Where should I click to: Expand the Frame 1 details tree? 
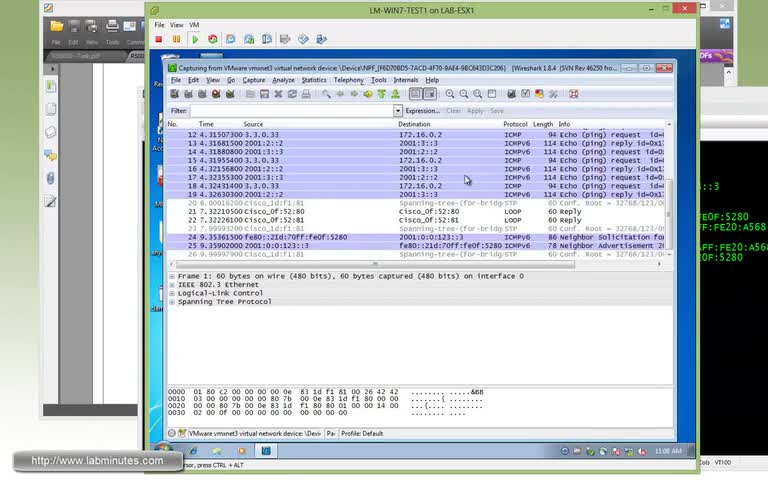pos(172,276)
